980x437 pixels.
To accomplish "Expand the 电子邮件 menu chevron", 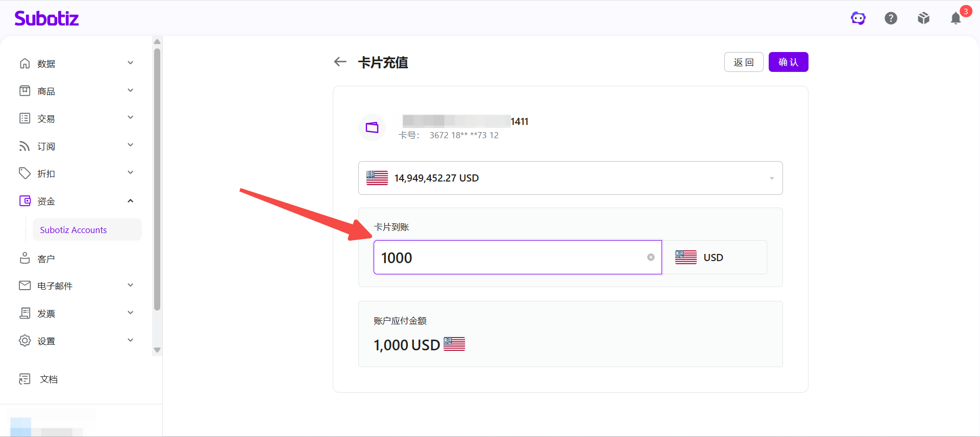I will point(130,286).
